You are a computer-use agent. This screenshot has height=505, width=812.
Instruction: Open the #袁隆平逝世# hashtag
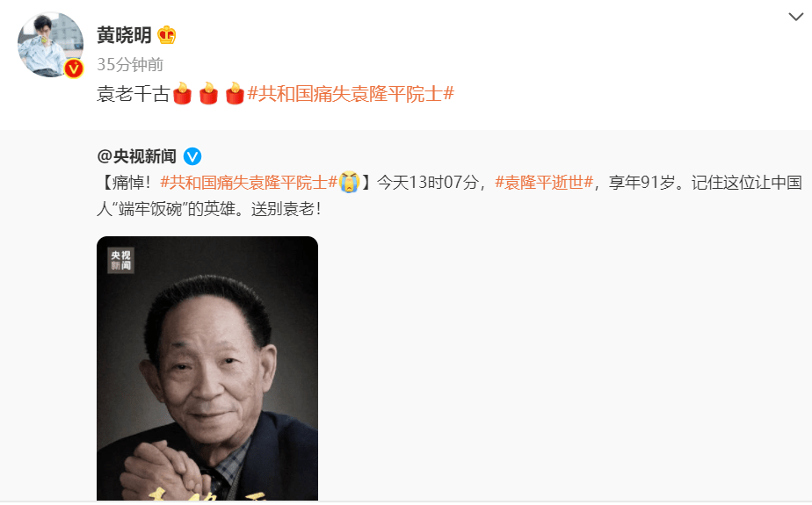click(x=544, y=182)
